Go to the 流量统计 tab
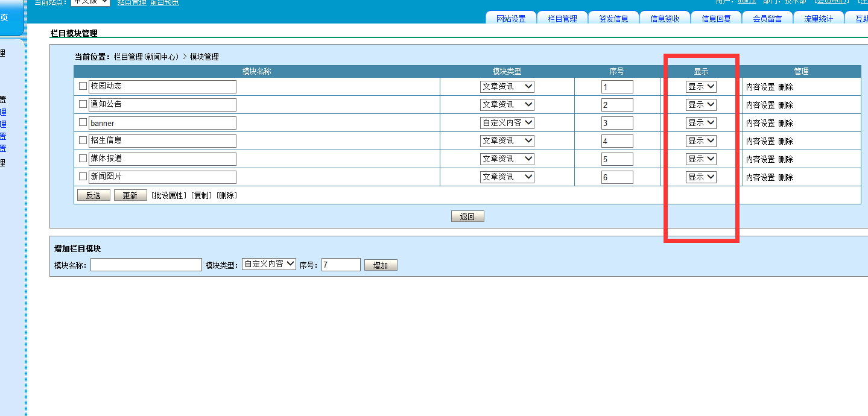Screen dimensions: 868x416 coord(819,19)
